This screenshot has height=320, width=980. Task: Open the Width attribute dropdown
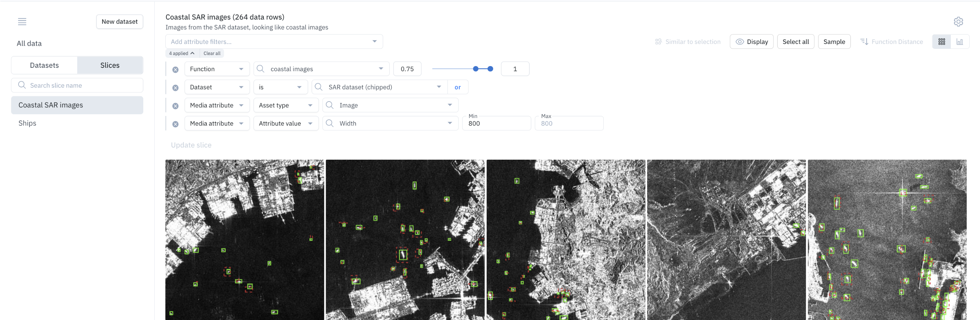390,124
